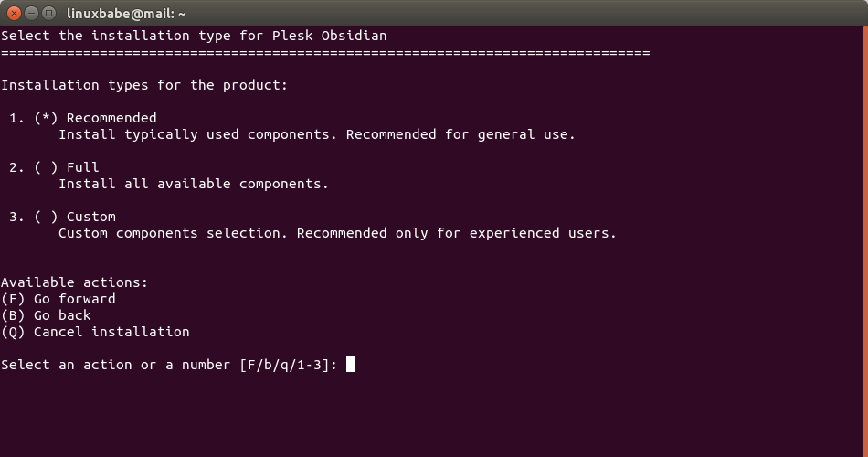This screenshot has width=868, height=457.
Task: Click the Plesk Obsidian heading line
Action: tap(194, 36)
